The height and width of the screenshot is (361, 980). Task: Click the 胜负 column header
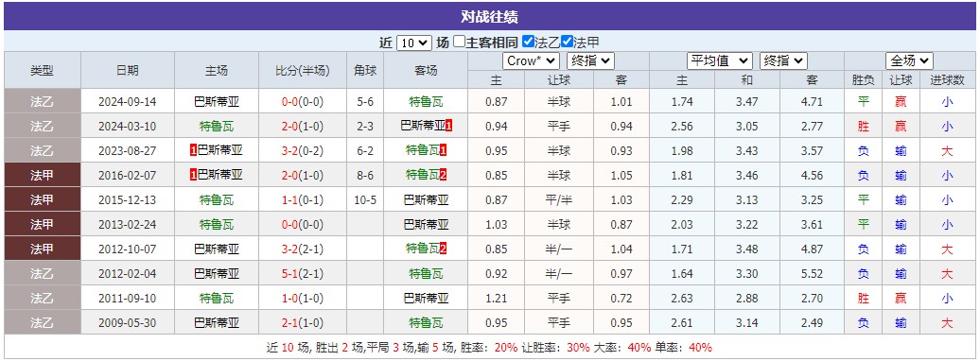point(863,80)
